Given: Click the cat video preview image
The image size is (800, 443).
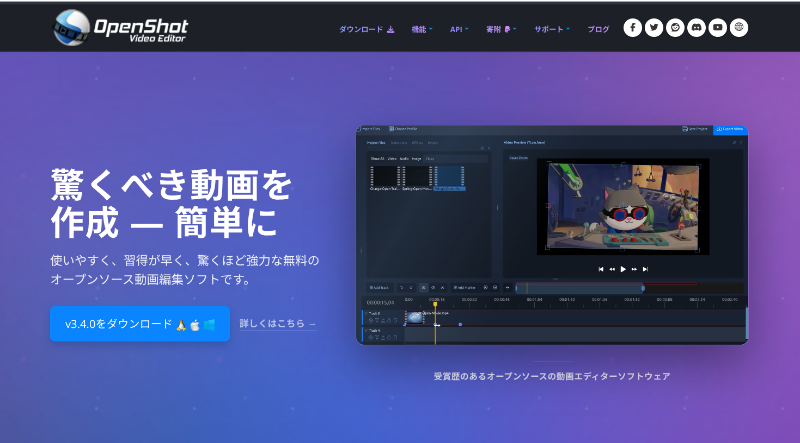Looking at the screenshot, I should [623, 206].
